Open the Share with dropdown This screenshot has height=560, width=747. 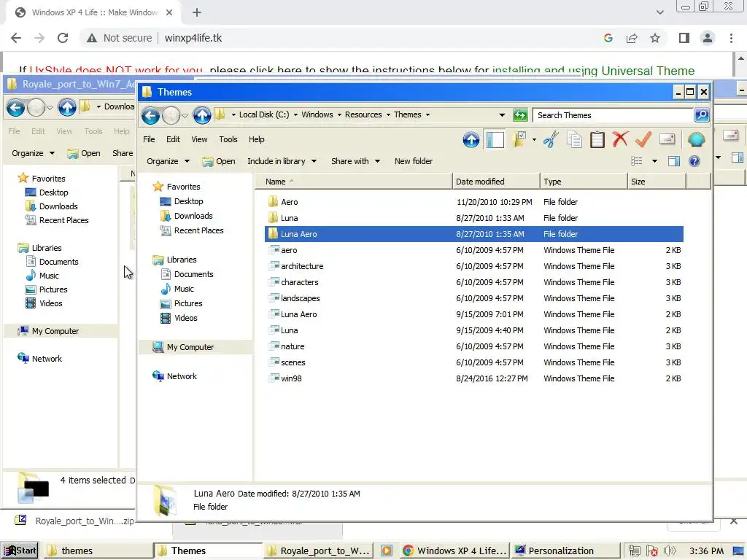(355, 161)
